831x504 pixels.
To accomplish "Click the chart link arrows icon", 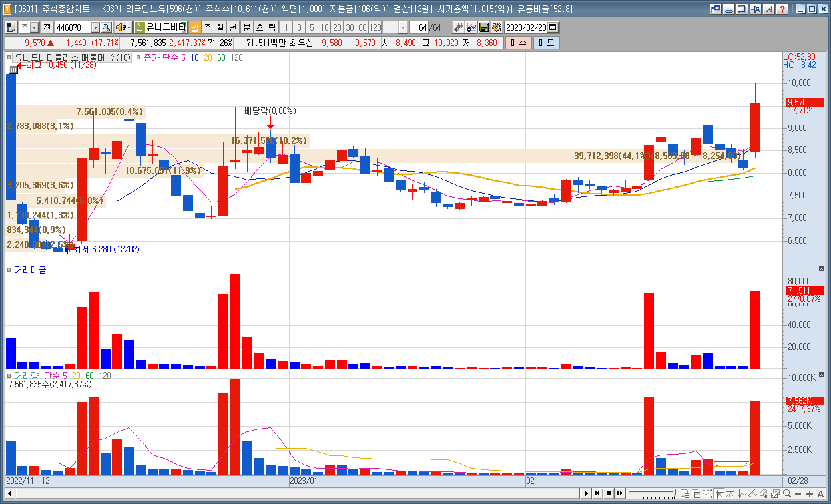I will click(x=459, y=27).
